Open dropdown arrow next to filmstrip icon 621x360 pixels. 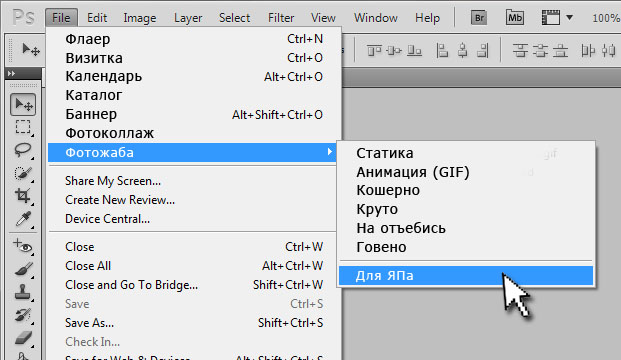click(x=570, y=17)
